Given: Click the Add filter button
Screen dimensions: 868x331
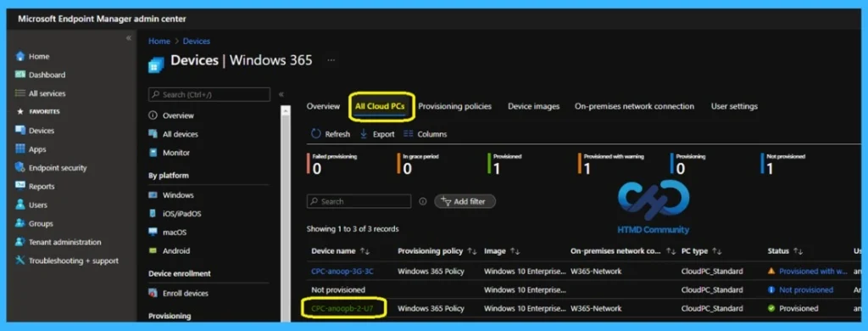Looking at the screenshot, I should [x=465, y=202].
